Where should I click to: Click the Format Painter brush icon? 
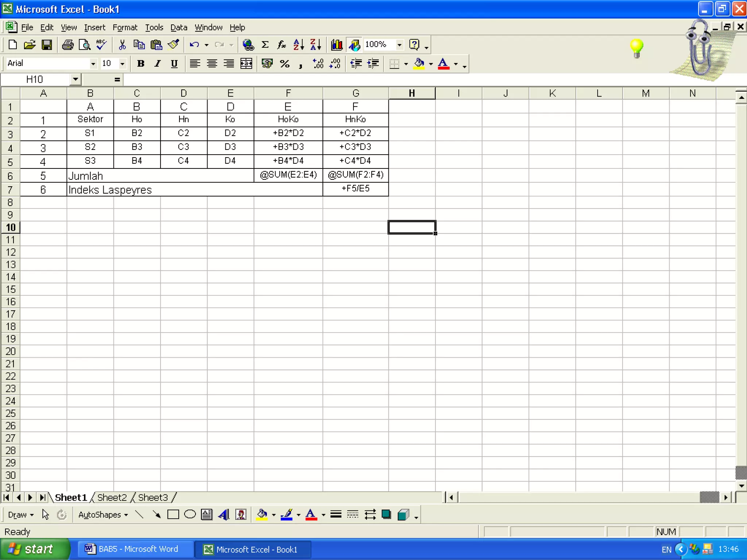[174, 45]
